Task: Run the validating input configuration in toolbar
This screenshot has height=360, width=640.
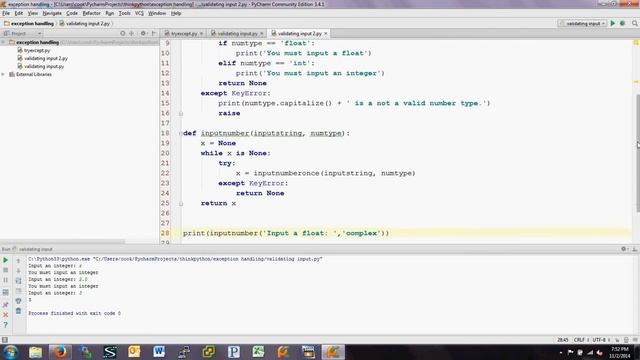Action: click(613, 24)
